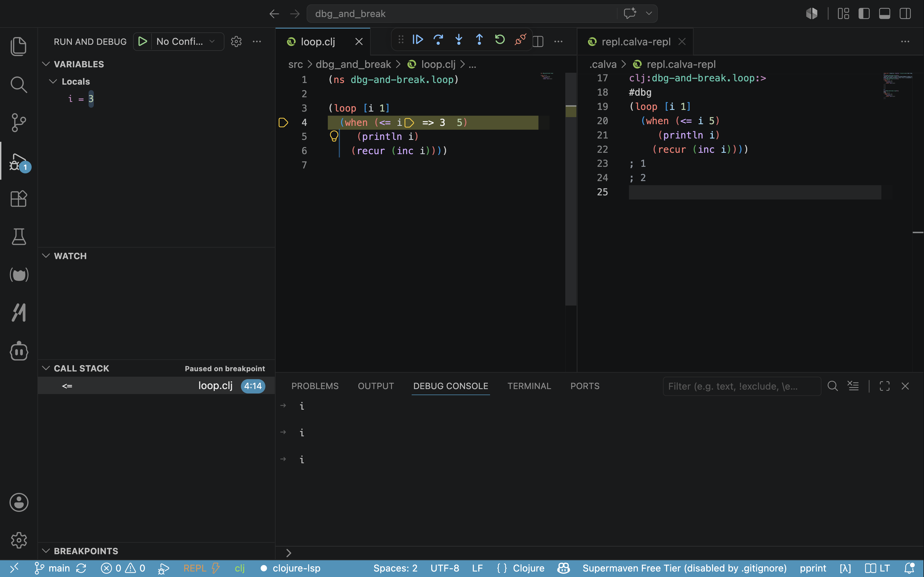Open the Source Control view

19,123
